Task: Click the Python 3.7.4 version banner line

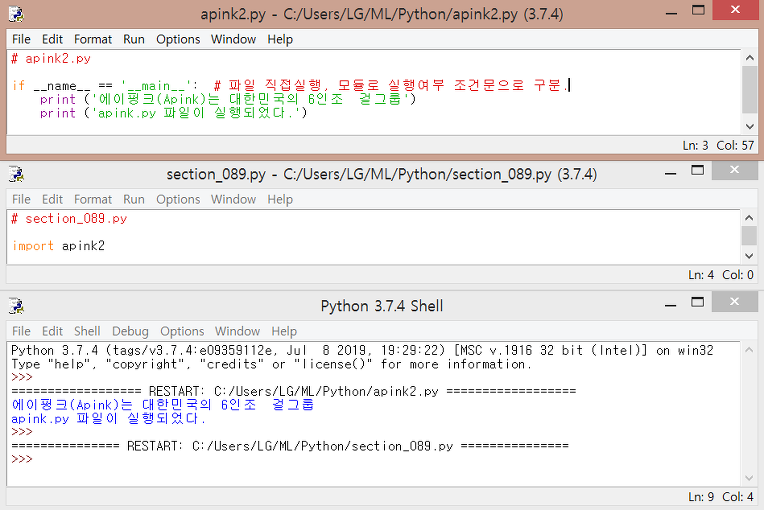Action: coord(362,351)
